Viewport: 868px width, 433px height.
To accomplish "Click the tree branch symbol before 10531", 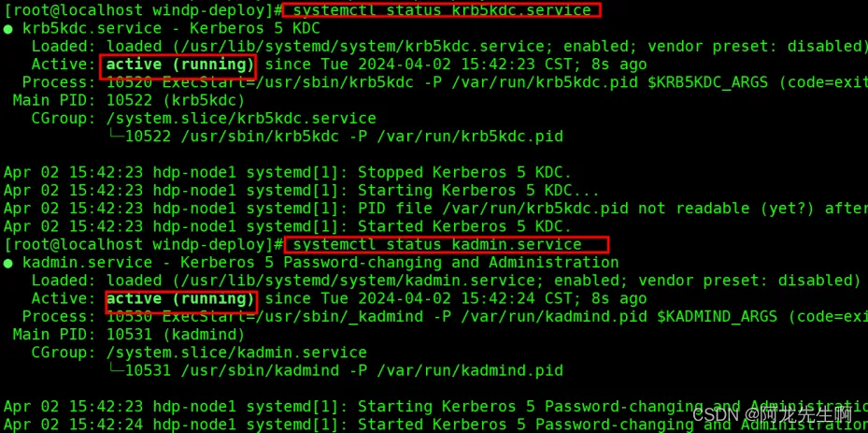I will [116, 370].
